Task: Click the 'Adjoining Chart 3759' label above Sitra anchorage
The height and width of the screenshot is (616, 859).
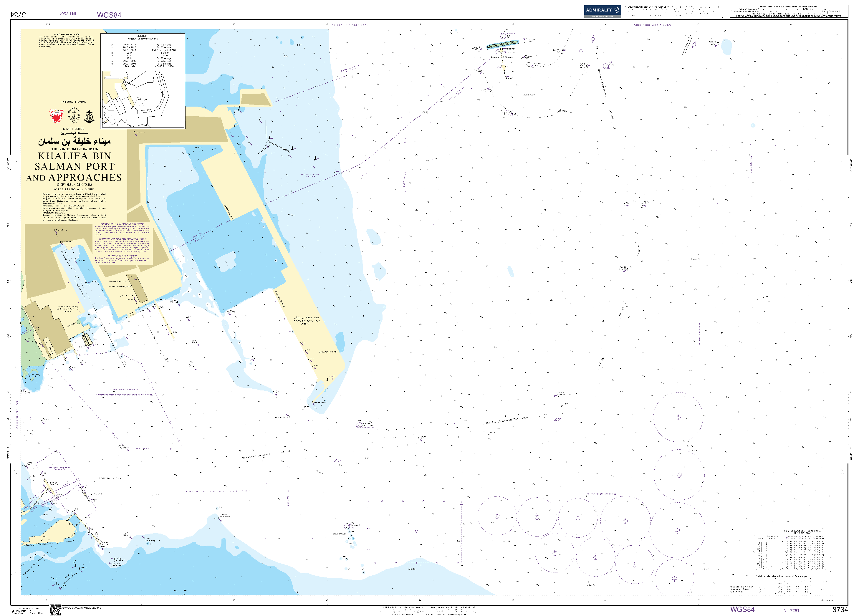Action: [x=652, y=25]
